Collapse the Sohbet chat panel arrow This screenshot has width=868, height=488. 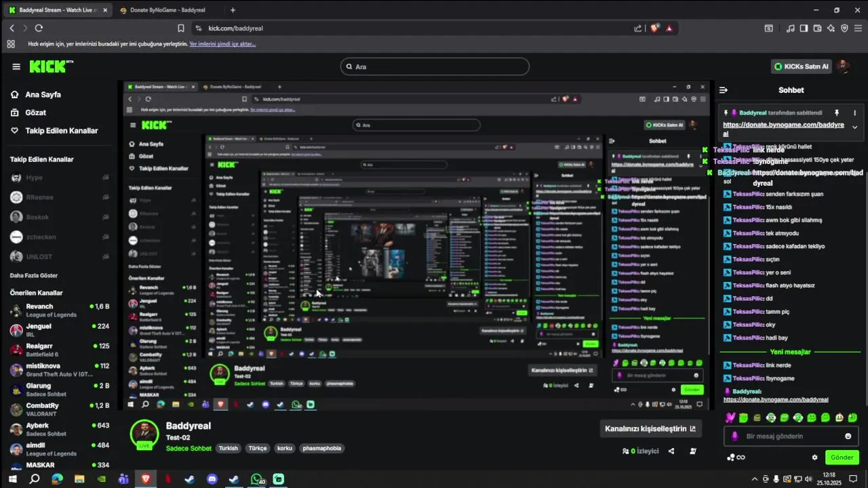coord(724,90)
